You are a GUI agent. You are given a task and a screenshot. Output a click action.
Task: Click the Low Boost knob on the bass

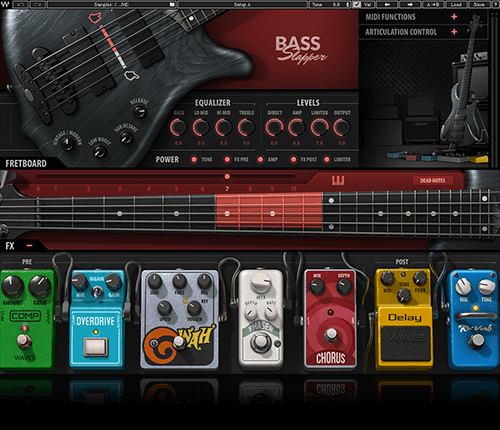pyautogui.click(x=99, y=152)
